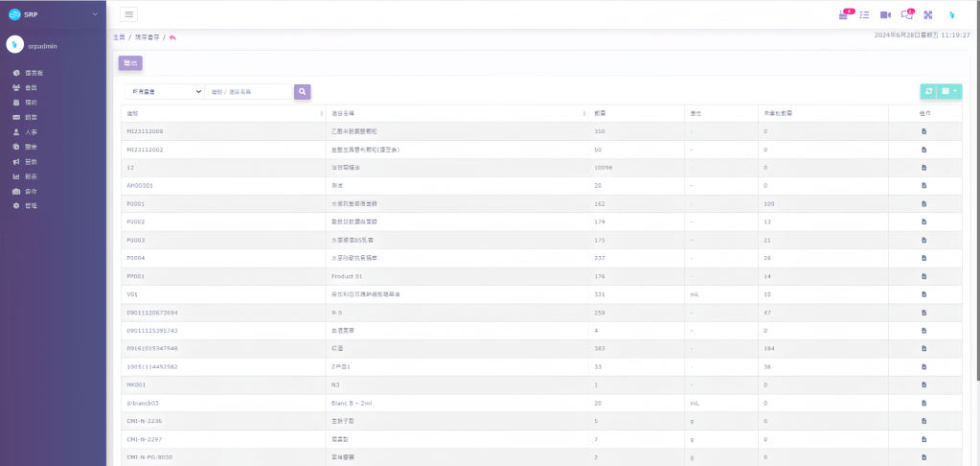Open the dashboard item in sidebar
Screen dimensions: 980x466
coord(32,73)
